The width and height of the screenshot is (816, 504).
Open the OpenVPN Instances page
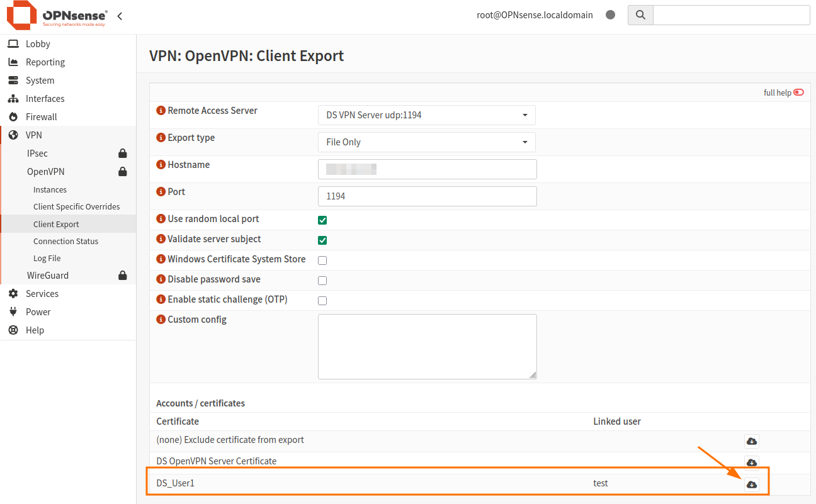50,189
